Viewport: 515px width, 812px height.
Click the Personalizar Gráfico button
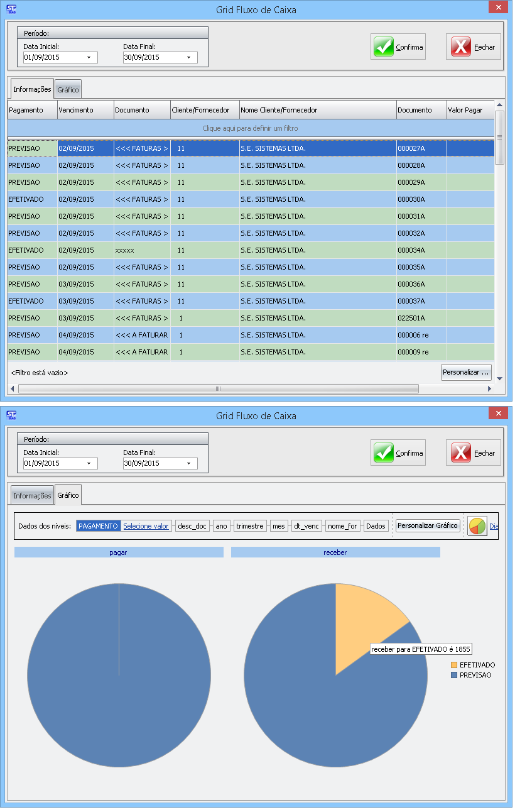428,525
